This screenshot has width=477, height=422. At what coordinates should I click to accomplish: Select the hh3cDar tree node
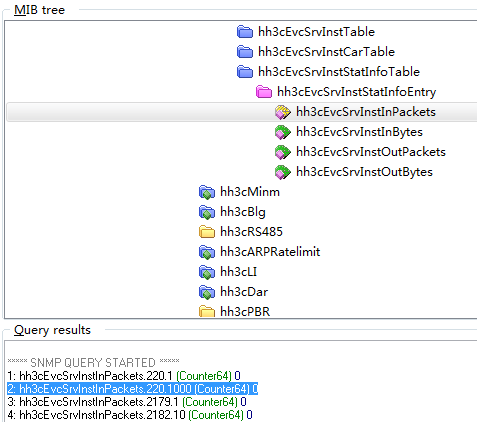click(x=244, y=292)
